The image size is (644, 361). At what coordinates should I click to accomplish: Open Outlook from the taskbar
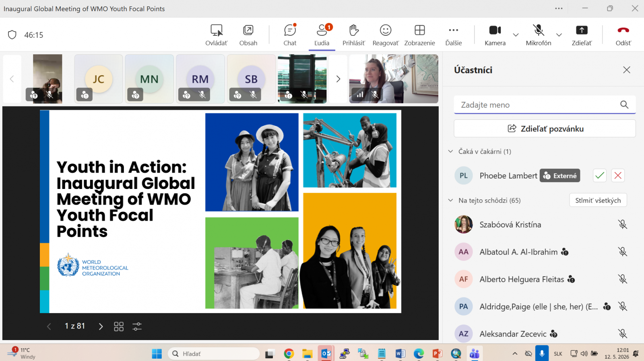[326, 354]
